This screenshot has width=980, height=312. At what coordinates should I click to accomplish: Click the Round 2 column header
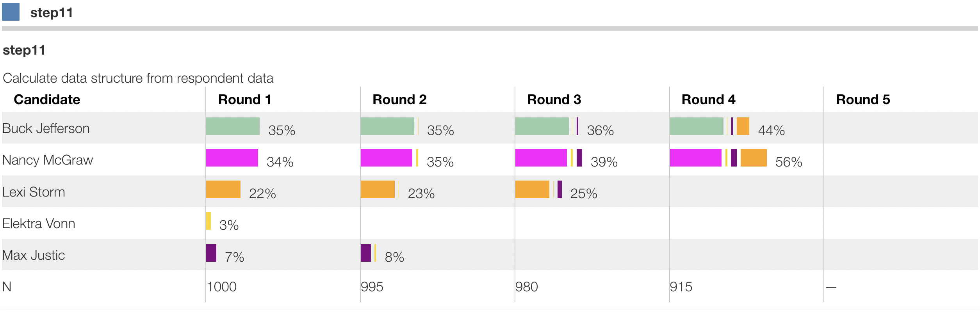[399, 100]
